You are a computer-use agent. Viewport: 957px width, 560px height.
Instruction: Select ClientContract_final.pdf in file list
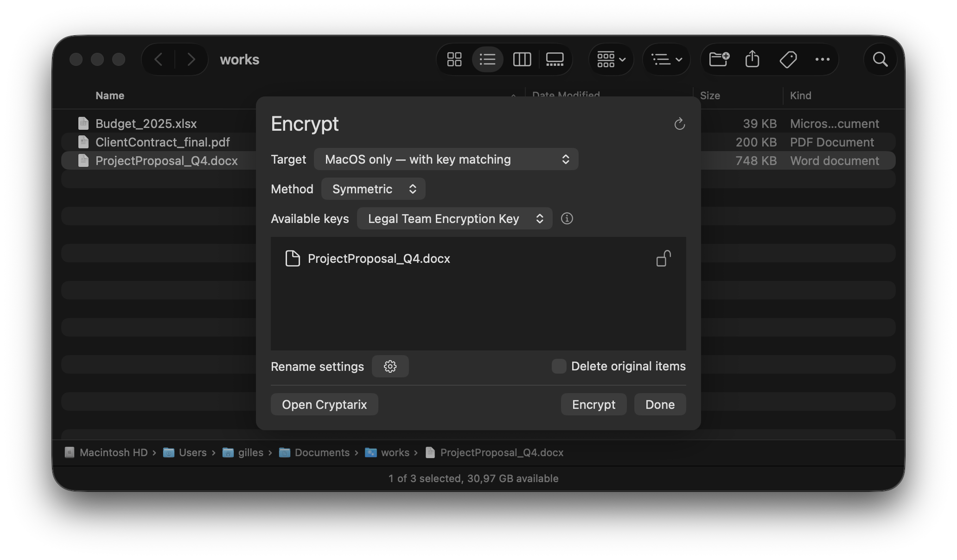pyautogui.click(x=163, y=142)
